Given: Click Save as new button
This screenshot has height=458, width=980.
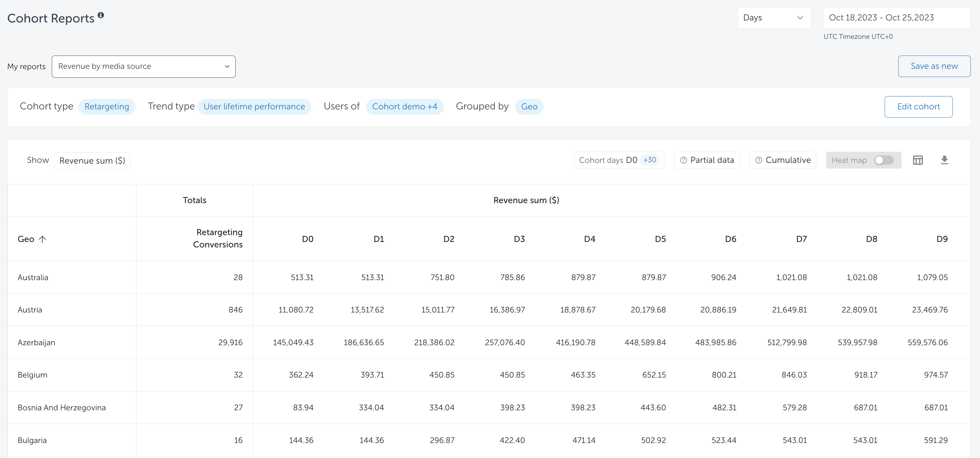Looking at the screenshot, I should click(934, 66).
